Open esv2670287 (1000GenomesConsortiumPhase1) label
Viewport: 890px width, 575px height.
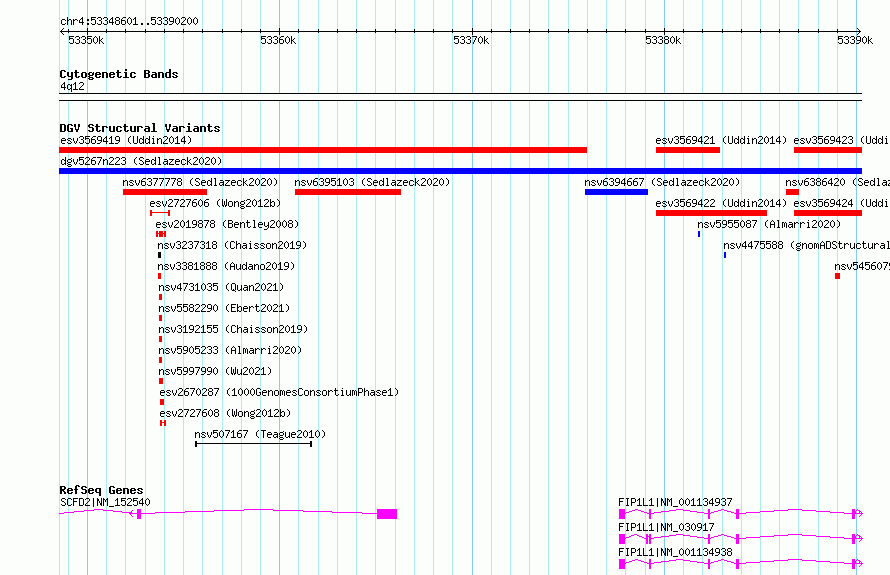tap(279, 392)
